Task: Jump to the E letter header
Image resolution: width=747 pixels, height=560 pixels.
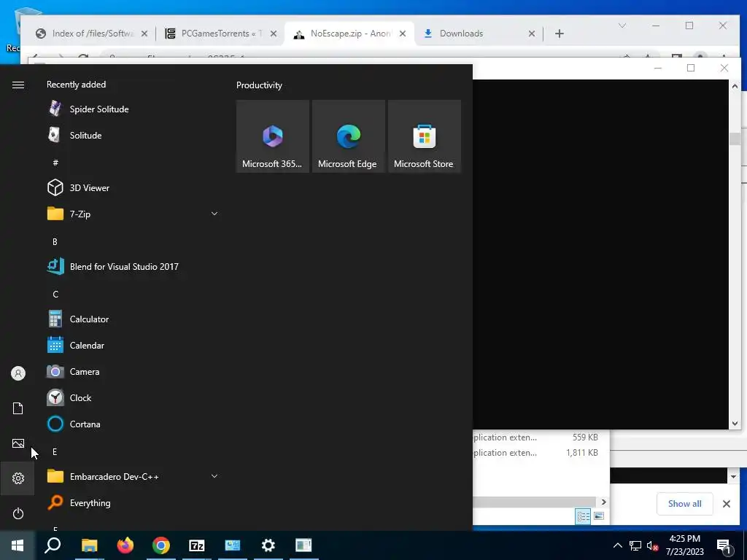Action: [55, 451]
